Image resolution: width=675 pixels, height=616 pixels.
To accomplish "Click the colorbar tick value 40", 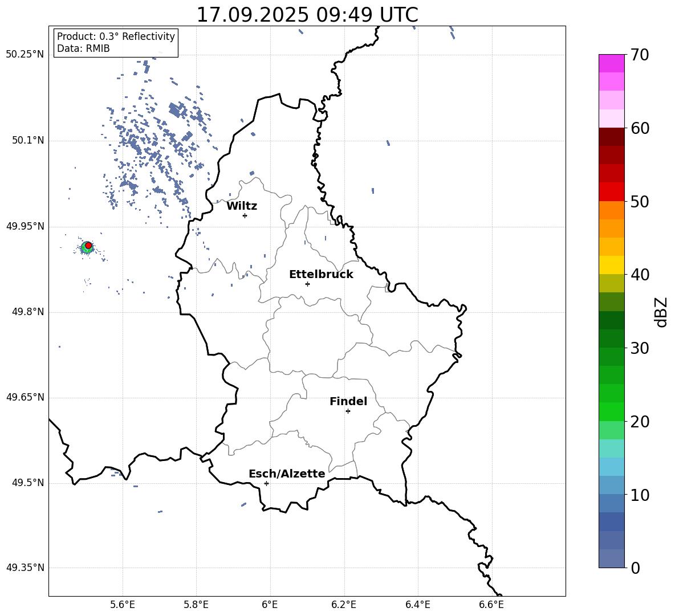I will (x=640, y=275).
